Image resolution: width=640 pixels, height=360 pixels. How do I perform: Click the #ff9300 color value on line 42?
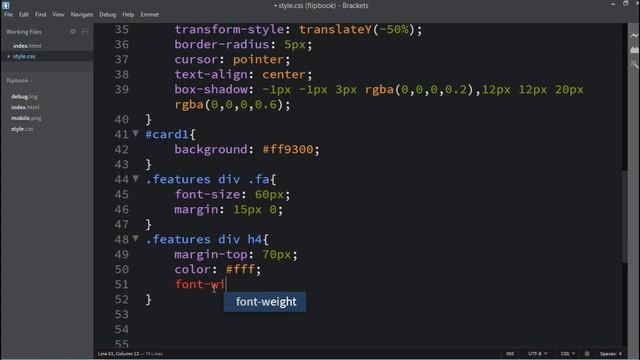(287, 149)
